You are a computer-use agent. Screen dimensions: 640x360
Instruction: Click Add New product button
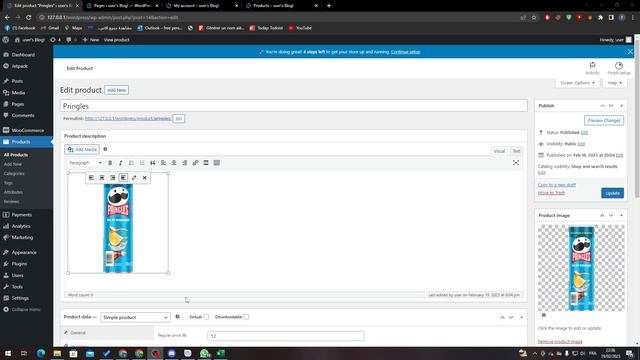pyautogui.click(x=116, y=90)
